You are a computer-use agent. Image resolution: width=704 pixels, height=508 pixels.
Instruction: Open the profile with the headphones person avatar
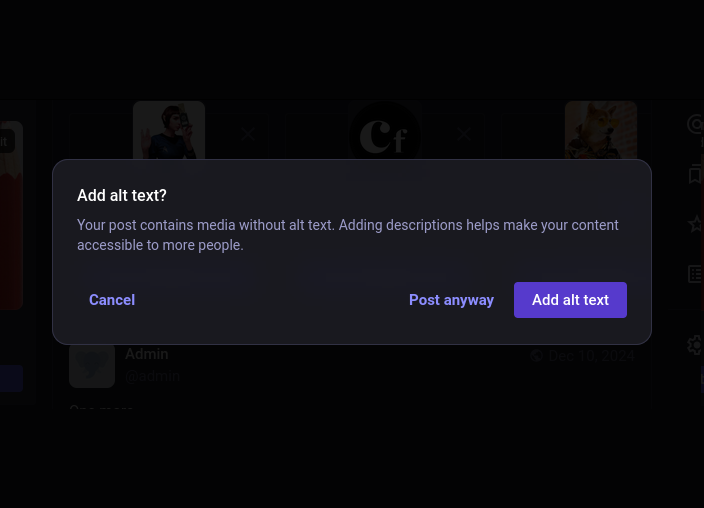[169, 130]
